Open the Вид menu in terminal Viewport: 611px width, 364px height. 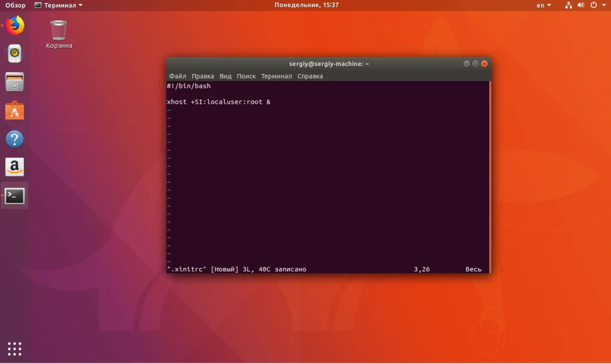click(x=225, y=76)
